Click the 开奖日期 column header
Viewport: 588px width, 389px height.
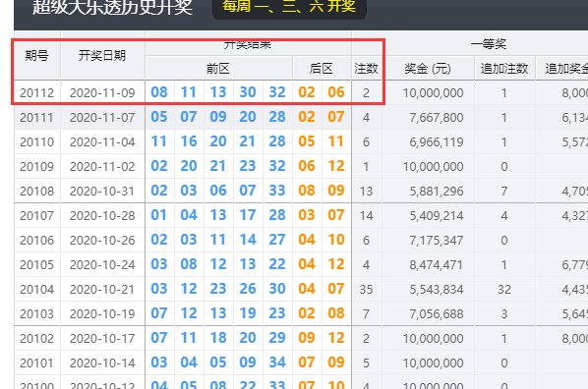pos(102,56)
